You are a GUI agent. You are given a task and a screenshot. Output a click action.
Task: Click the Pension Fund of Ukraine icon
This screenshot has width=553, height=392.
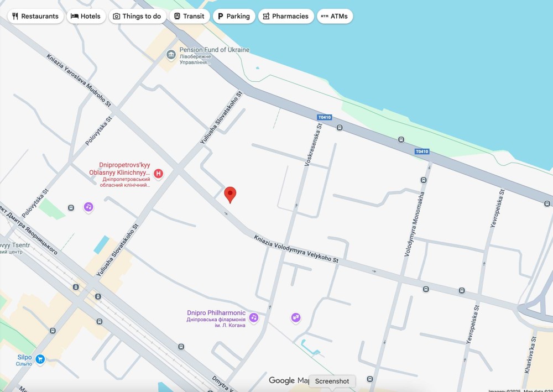pyautogui.click(x=171, y=54)
